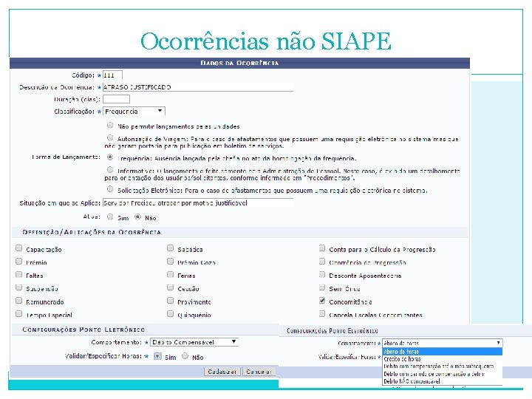The height and width of the screenshot is (399, 532).
Task: Open the Classificação dropdown
Action: click(134, 112)
